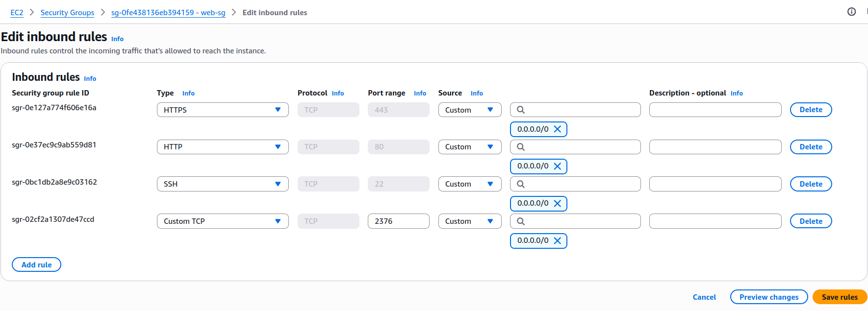
Task: Delete the SSH inbound rule
Action: point(811,184)
